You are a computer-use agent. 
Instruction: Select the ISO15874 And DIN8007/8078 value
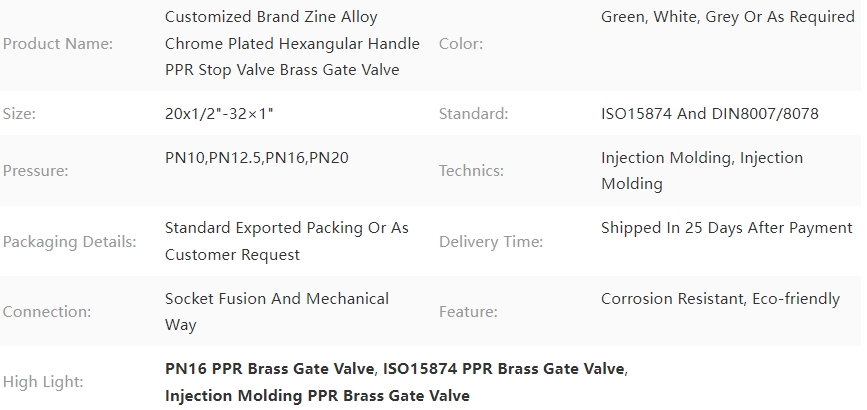coord(709,113)
